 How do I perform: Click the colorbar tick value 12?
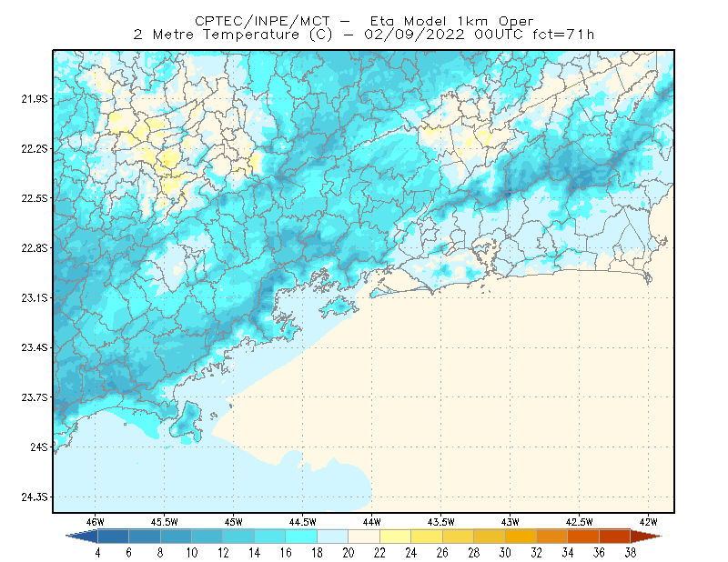[223, 553]
